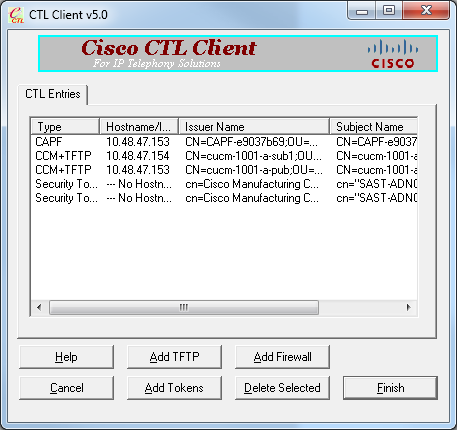Open Help for the CTL Client

(66, 357)
